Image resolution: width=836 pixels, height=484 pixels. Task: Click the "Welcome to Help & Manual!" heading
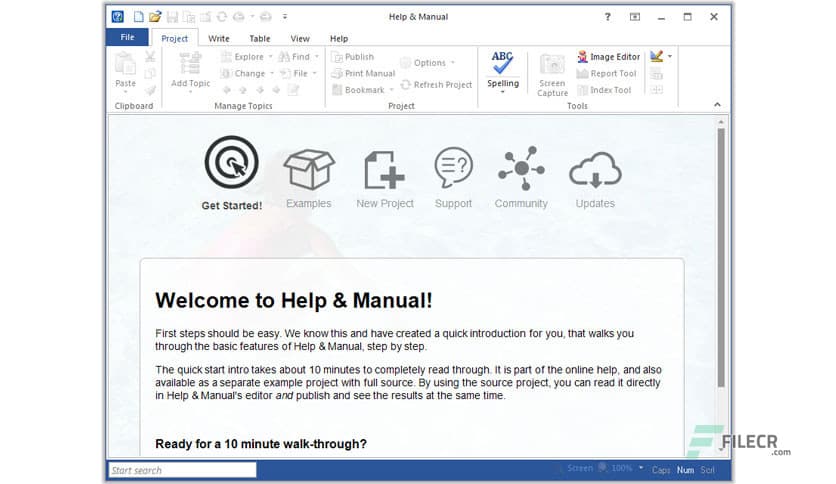294,300
